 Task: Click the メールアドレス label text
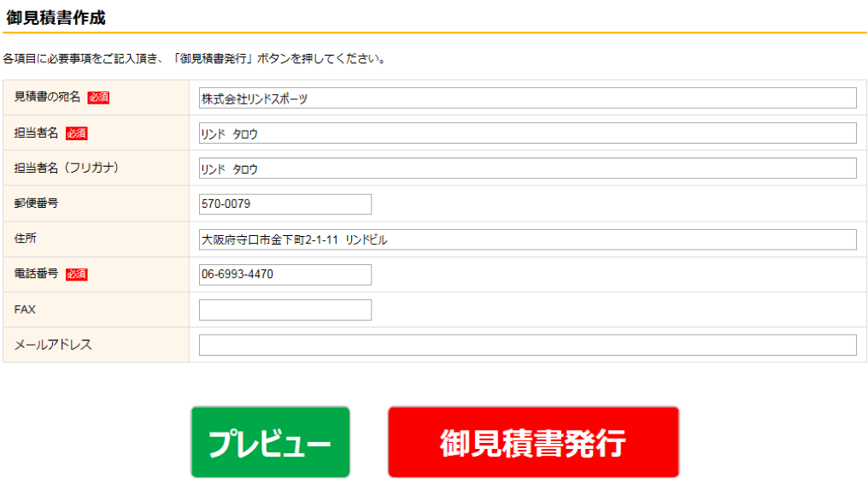[x=53, y=345]
